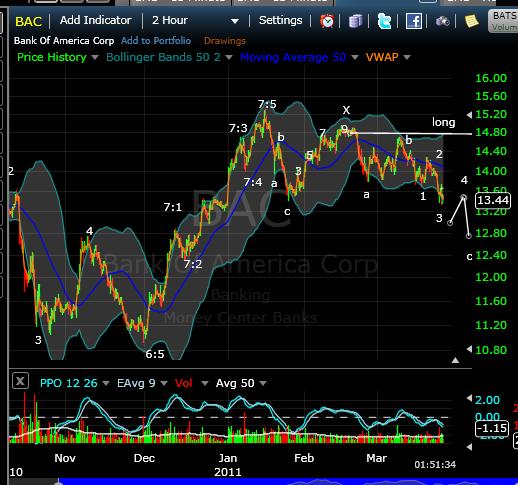Click the red Vol label
Screen dimensions: 518x485
point(184,383)
